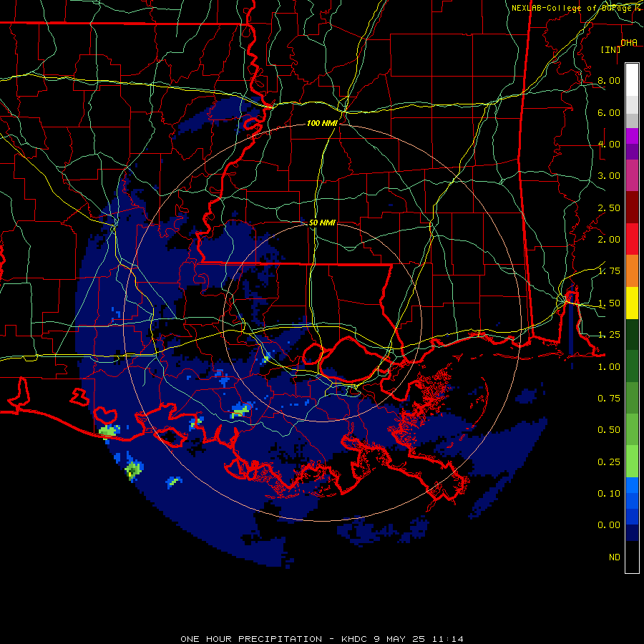Pick the black swatch beside ND

point(632,557)
